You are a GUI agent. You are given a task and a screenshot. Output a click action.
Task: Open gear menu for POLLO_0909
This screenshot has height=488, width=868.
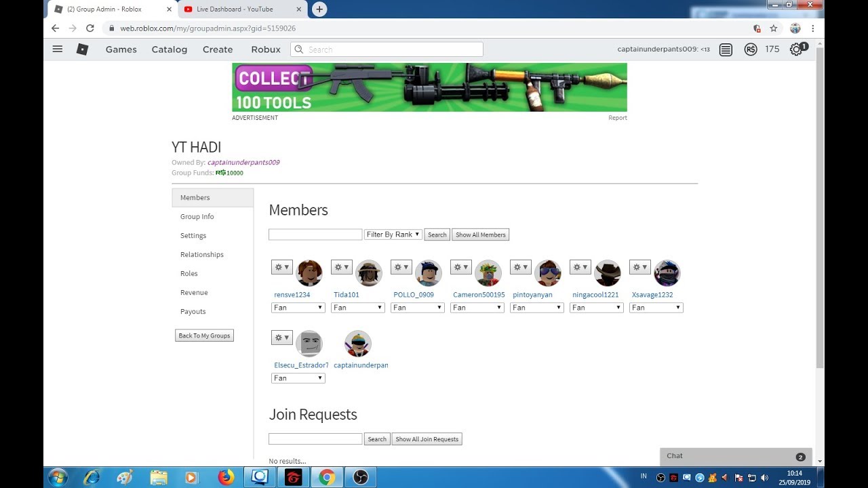[x=401, y=267]
